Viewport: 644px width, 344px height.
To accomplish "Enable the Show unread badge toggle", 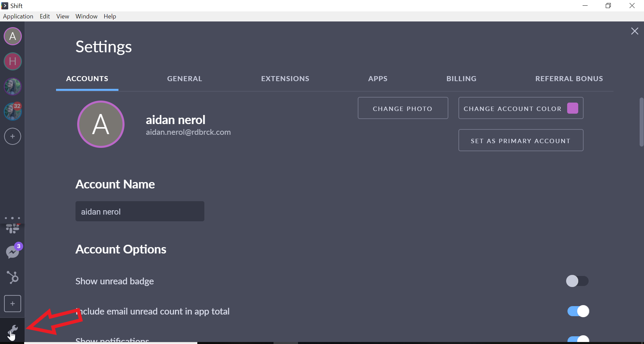I will pos(577,281).
